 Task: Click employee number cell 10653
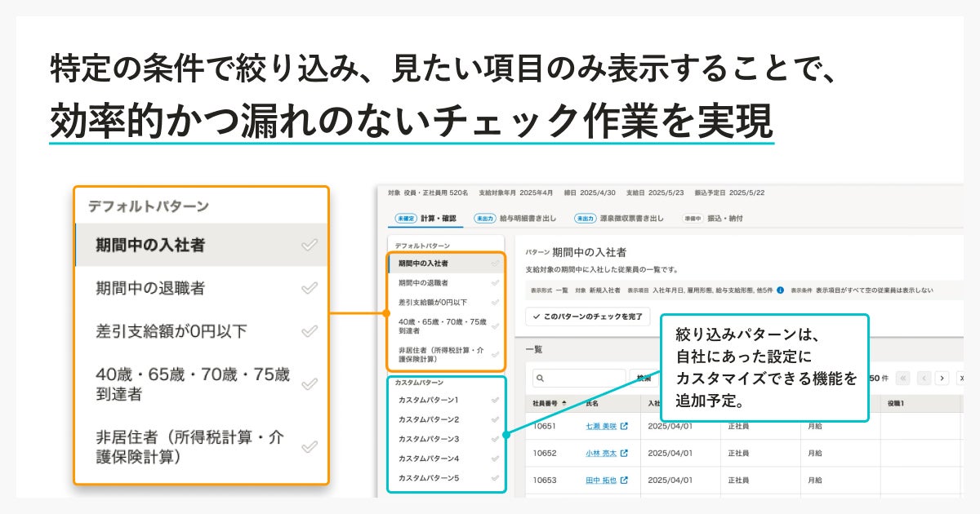tap(545, 480)
